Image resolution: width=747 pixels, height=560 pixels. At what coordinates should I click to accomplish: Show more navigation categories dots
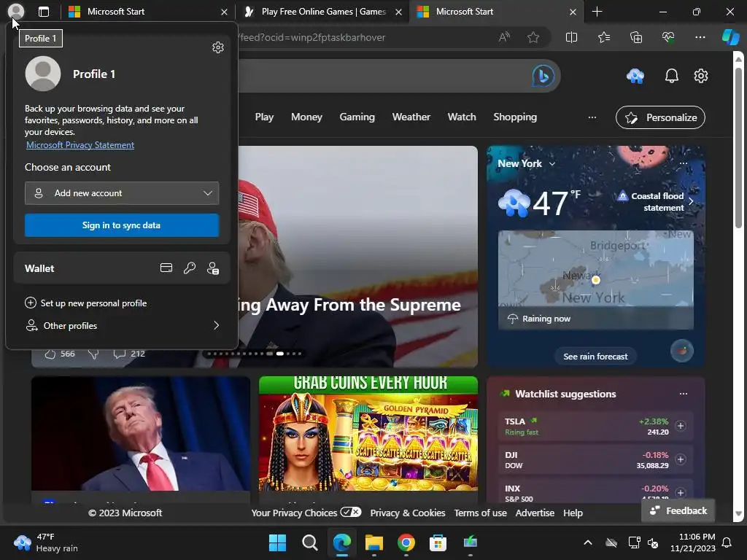coord(592,117)
